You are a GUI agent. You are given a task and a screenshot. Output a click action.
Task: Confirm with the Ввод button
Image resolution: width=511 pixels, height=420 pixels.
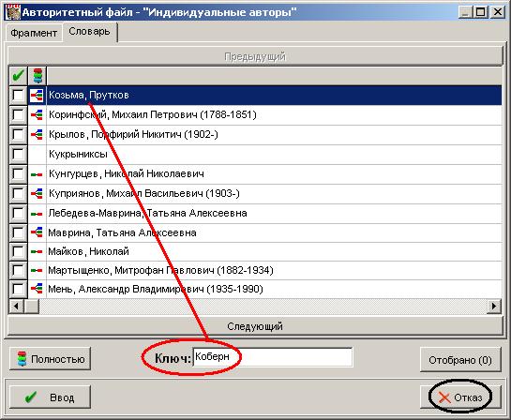pyautogui.click(x=50, y=397)
